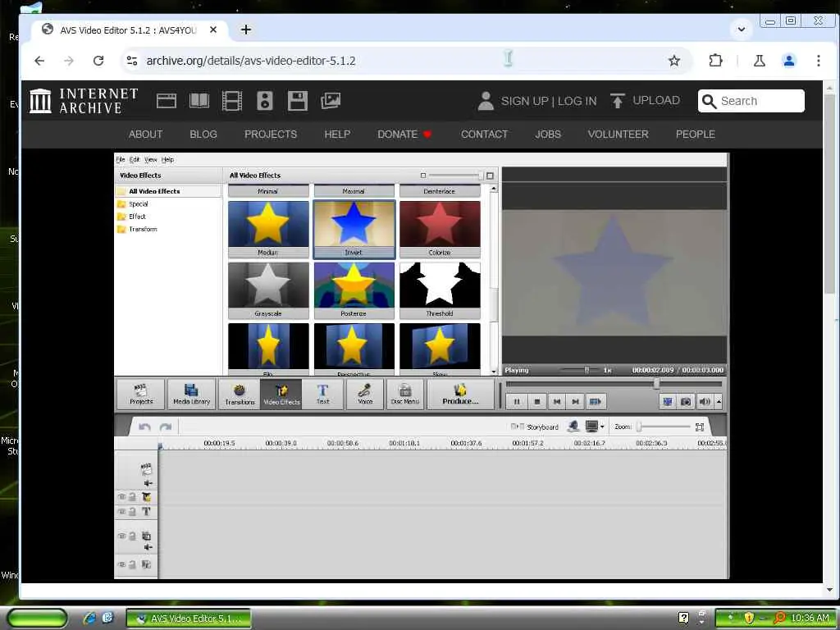This screenshot has width=840, height=630.
Task: Redo the action in timeline toolbar
Action: click(166, 427)
